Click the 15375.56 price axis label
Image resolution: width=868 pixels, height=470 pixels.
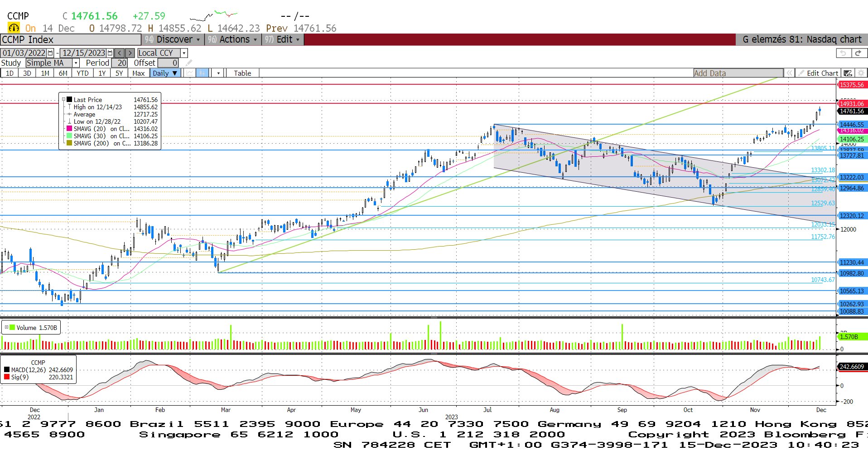pos(852,85)
